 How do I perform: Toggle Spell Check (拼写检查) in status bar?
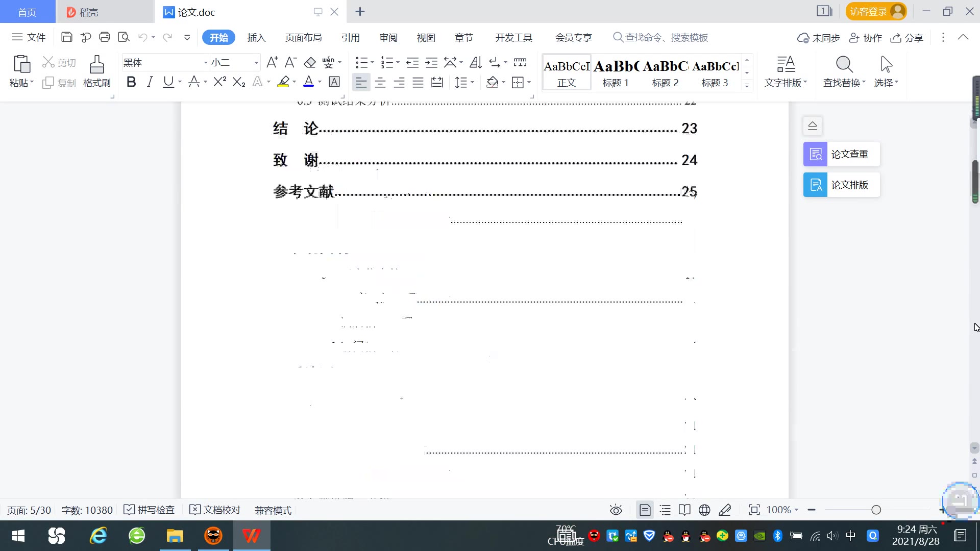[x=149, y=510]
